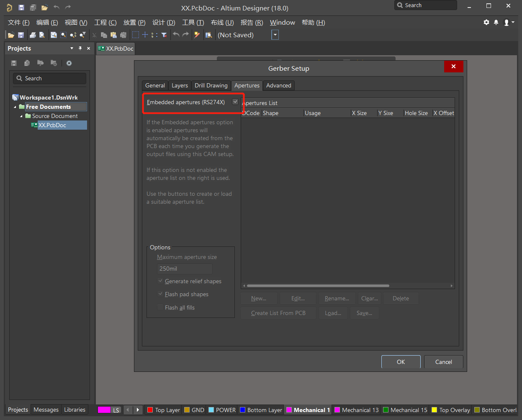Pin the Projects panel with pushpin icon

point(80,49)
